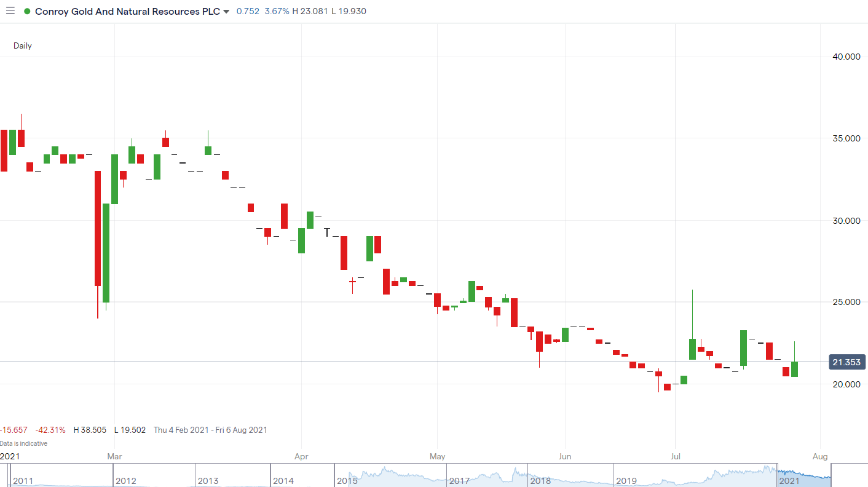Jump to 2015 on the mini timeline

tap(348, 481)
